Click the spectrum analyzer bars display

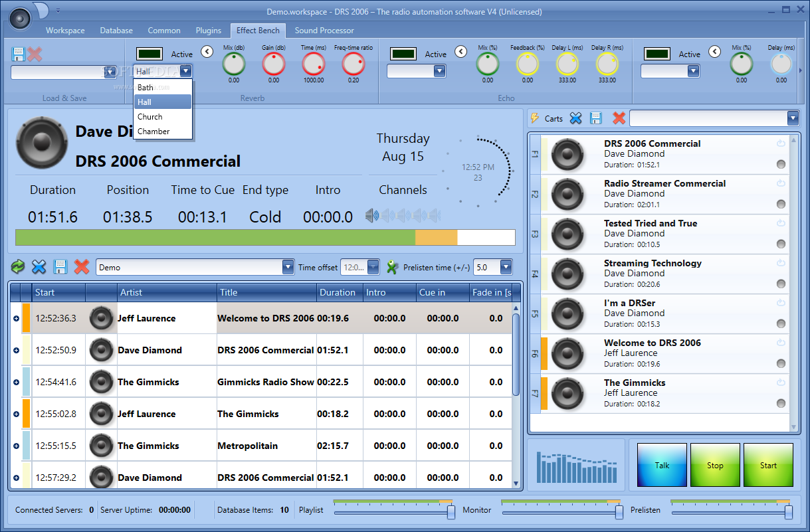coord(575,466)
